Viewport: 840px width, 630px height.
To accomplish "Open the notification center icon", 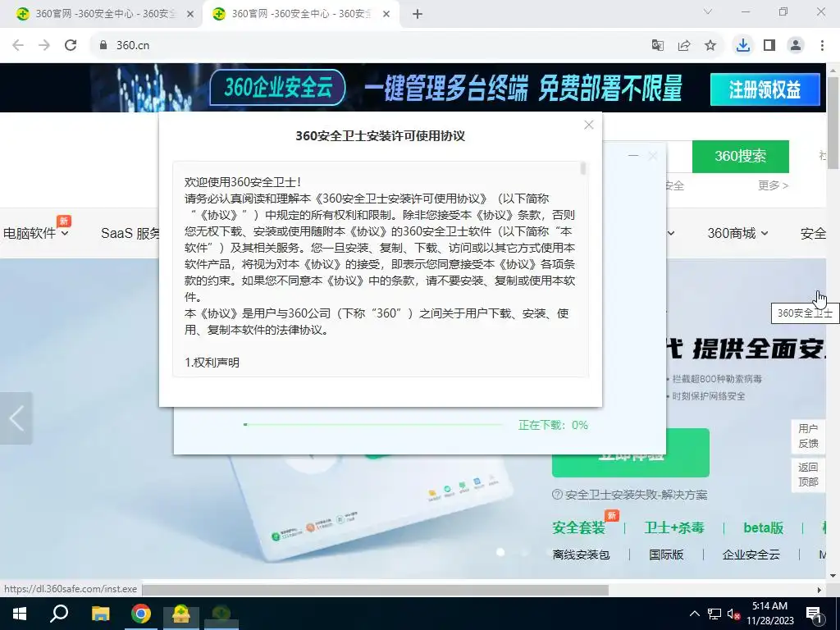I will 814,614.
